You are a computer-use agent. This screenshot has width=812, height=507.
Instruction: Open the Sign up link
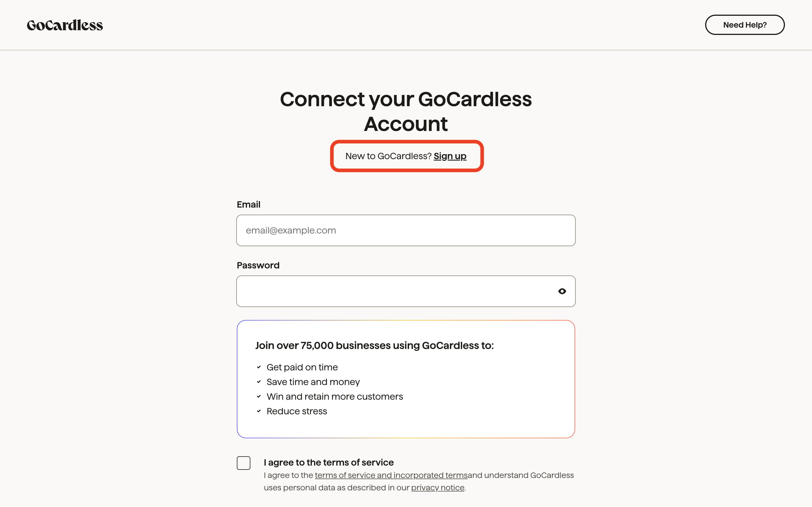pyautogui.click(x=450, y=156)
